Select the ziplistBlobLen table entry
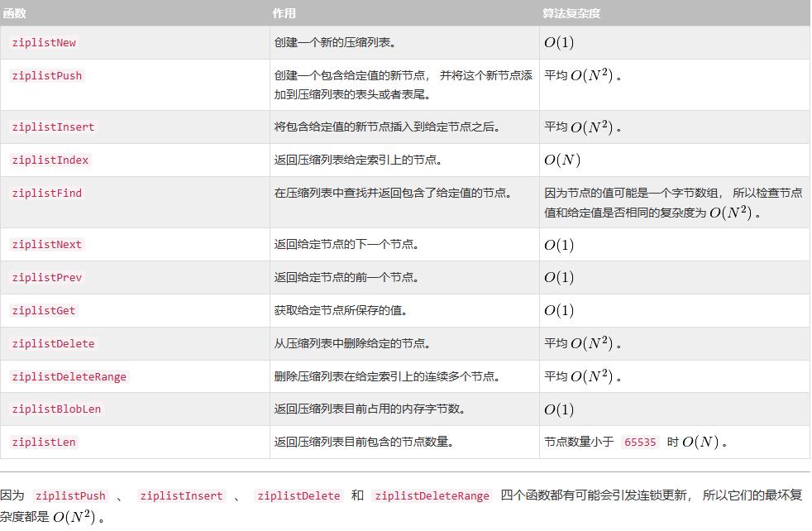This screenshot has width=812, height=531. 56,409
